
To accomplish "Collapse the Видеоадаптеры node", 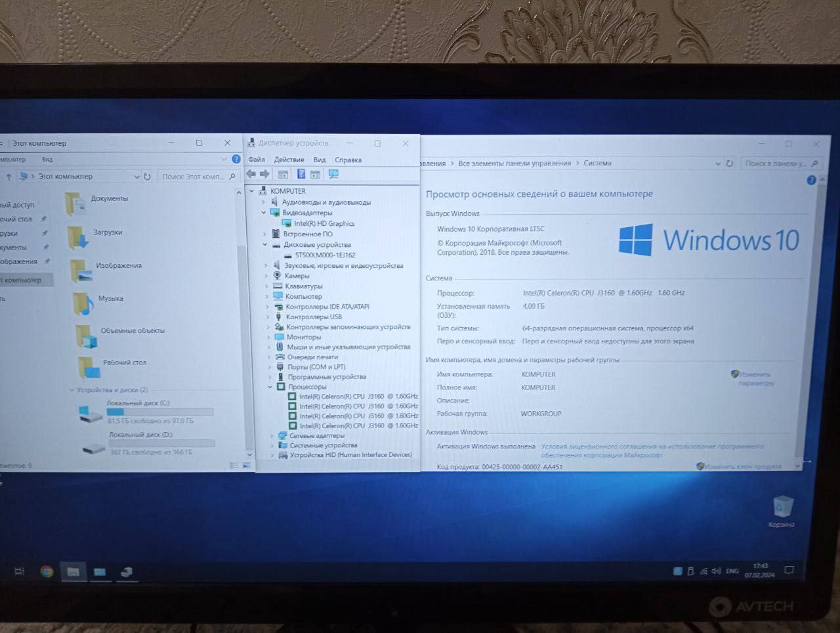I will 264,213.
